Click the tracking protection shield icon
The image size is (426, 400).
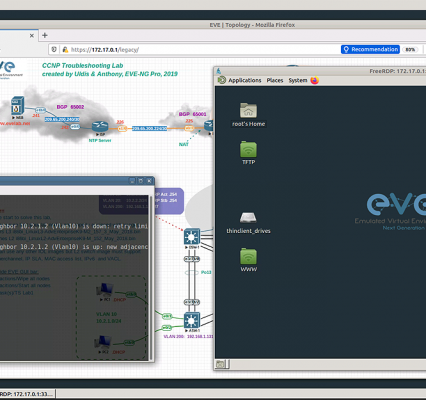[x=53, y=50]
